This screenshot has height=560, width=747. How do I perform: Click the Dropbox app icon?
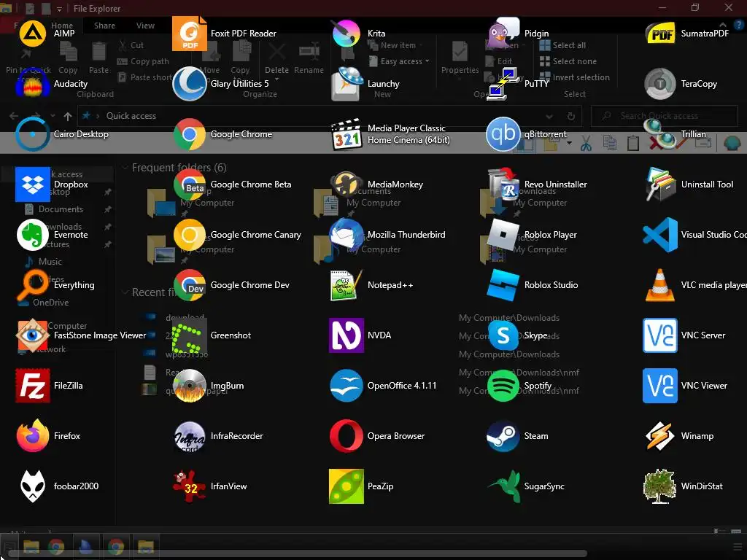click(x=32, y=184)
